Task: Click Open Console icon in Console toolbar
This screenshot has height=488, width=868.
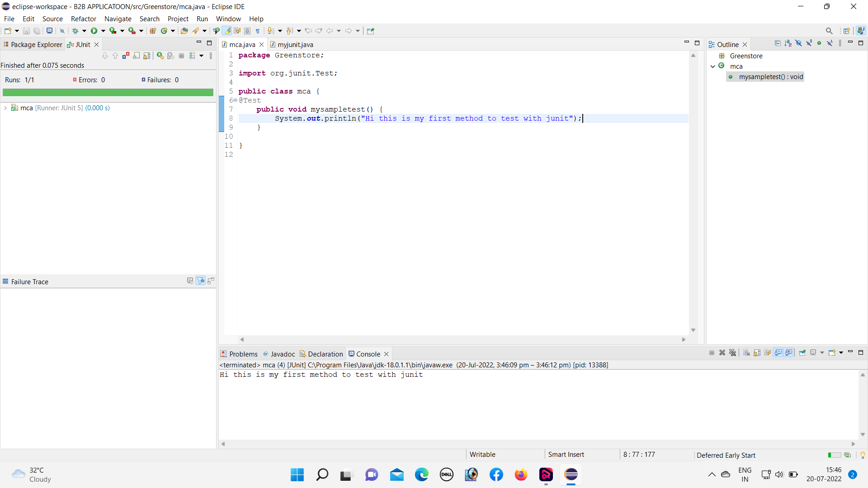Action: pyautogui.click(x=832, y=352)
